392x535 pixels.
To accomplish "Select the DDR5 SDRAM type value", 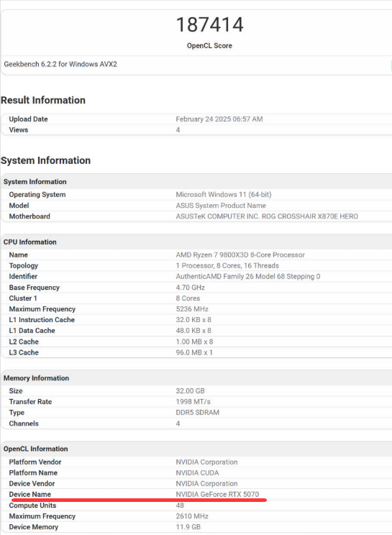I will tap(198, 413).
